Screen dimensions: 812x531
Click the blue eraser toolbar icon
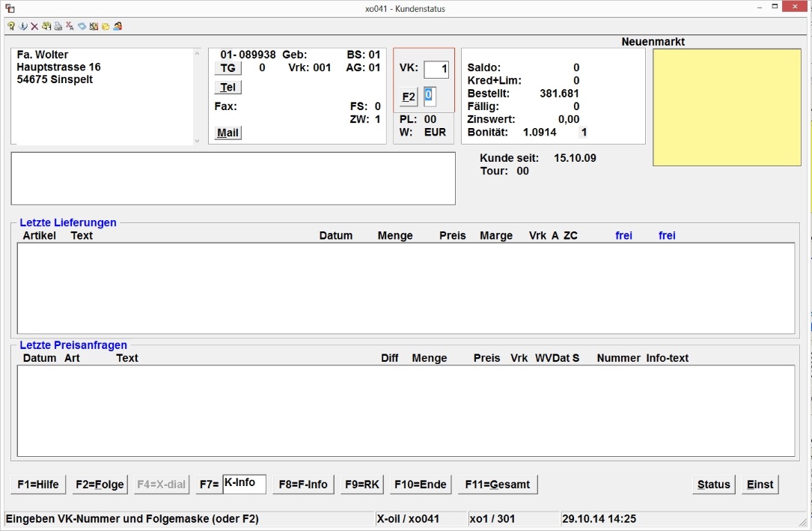[82, 26]
